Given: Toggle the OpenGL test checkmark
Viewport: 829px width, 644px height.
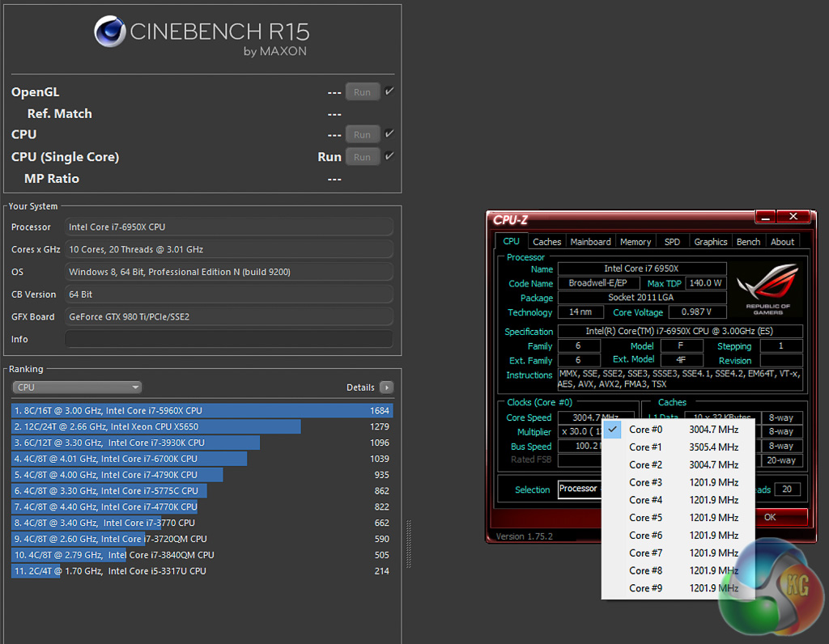Looking at the screenshot, I should [389, 91].
